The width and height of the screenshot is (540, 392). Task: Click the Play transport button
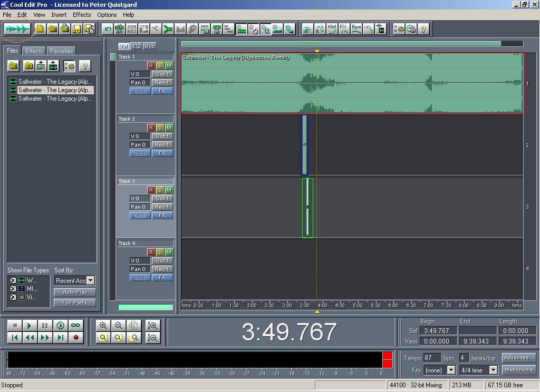[30, 325]
